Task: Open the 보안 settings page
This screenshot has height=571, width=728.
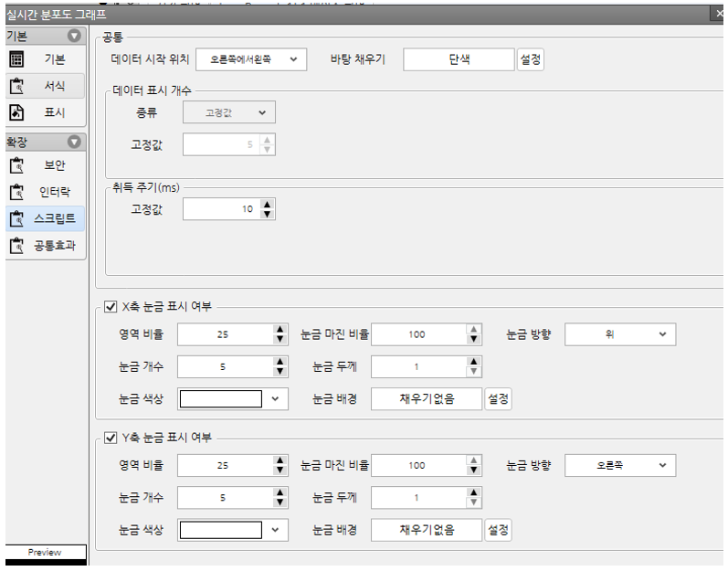Action: click(x=46, y=165)
